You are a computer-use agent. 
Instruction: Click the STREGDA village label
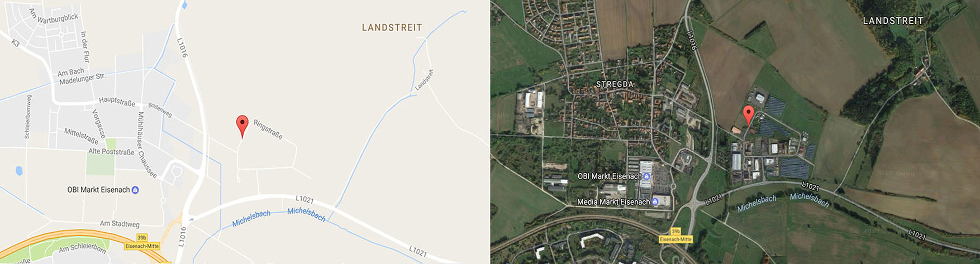[x=615, y=84]
